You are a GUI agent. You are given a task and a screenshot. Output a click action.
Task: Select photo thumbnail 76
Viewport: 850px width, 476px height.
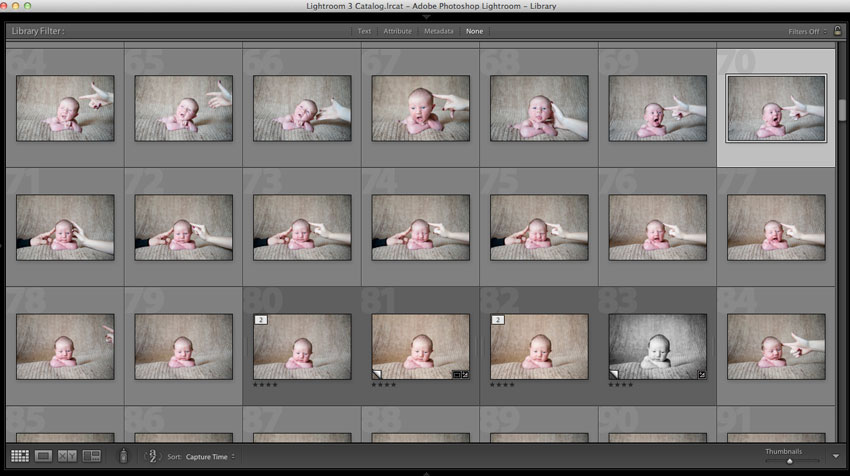(658, 228)
